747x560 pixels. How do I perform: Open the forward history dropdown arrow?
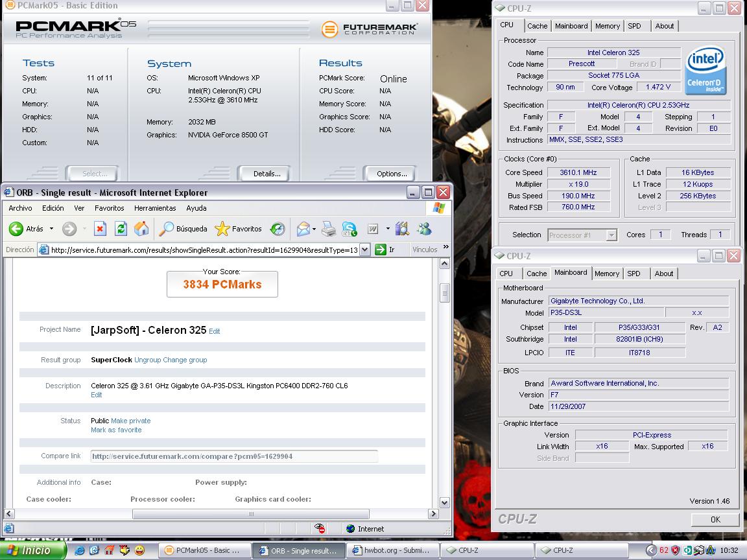(84, 229)
